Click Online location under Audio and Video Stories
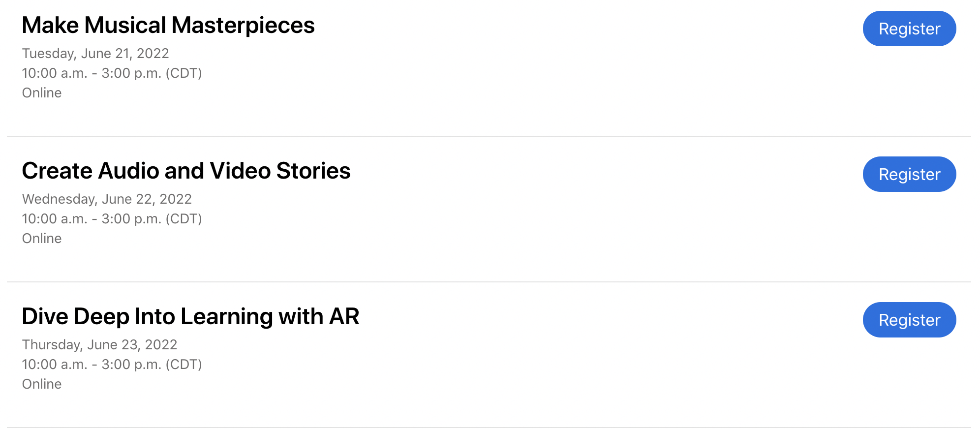The height and width of the screenshot is (429, 980). (x=42, y=238)
